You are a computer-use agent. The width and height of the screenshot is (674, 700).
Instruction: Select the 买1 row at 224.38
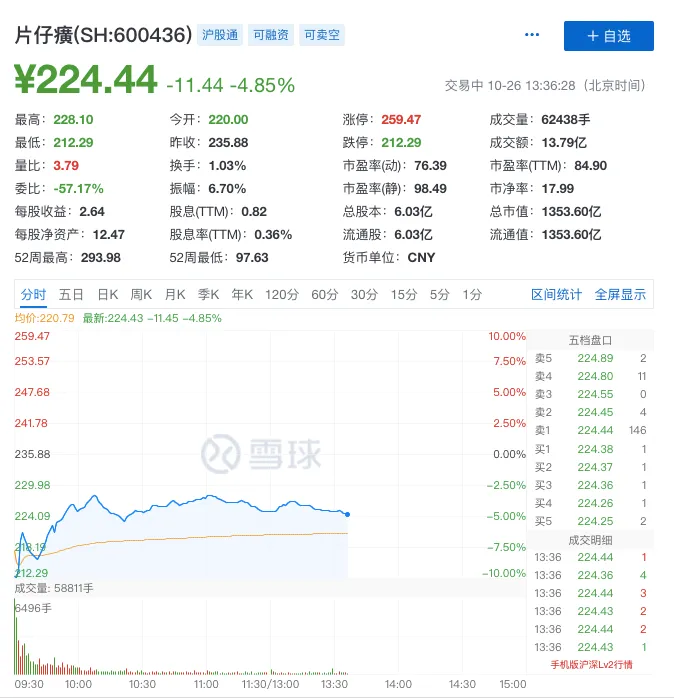click(590, 449)
